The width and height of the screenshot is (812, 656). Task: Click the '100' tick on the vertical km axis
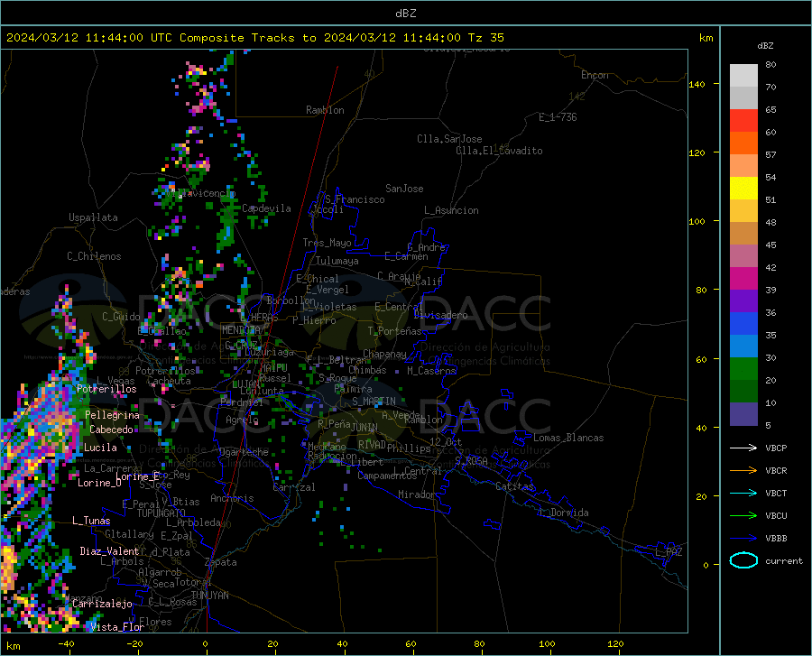pyautogui.click(x=697, y=222)
